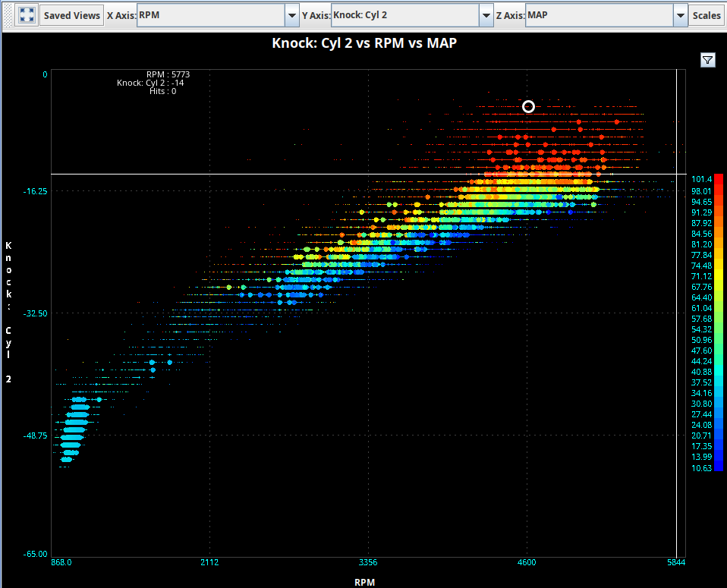Expand the Z Axis dropdown arrow
The image size is (727, 588).
tap(680, 15)
